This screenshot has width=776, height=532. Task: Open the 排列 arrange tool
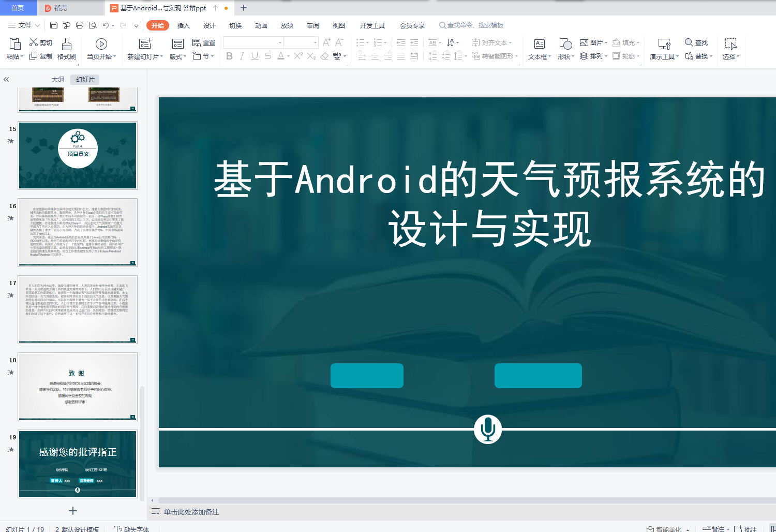(593, 56)
